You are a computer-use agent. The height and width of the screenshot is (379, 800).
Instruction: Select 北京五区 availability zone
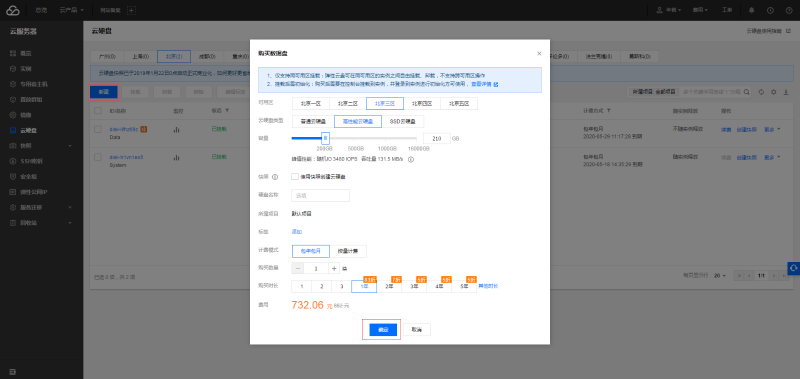click(459, 104)
